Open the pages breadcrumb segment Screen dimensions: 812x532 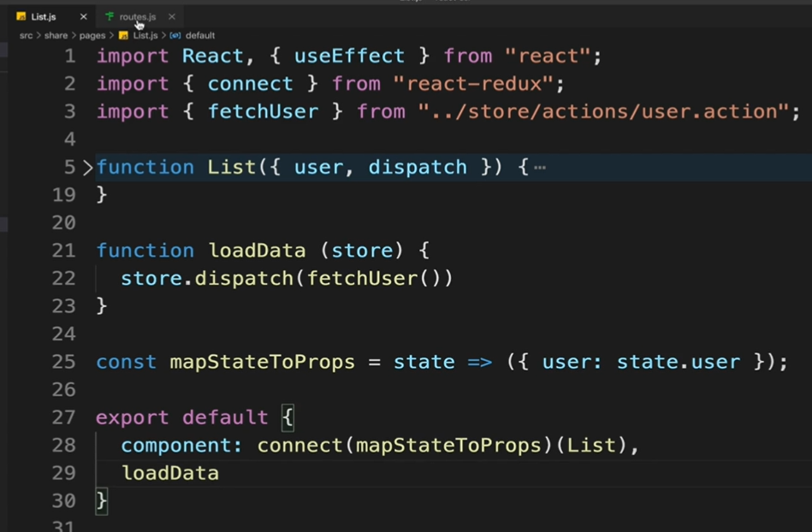tap(92, 35)
